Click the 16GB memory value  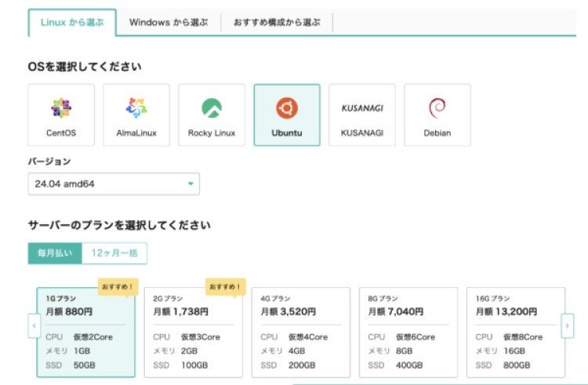(x=514, y=351)
